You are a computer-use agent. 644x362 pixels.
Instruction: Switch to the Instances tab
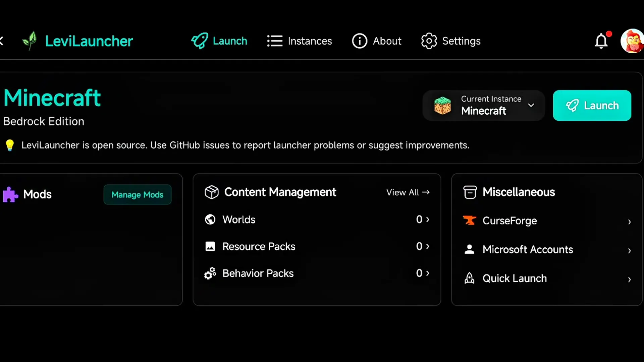coord(300,41)
